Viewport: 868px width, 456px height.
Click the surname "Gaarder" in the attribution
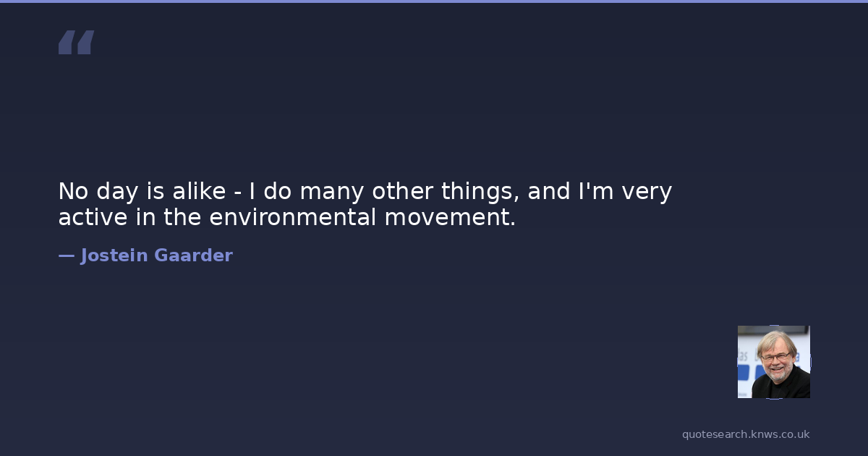pos(193,256)
